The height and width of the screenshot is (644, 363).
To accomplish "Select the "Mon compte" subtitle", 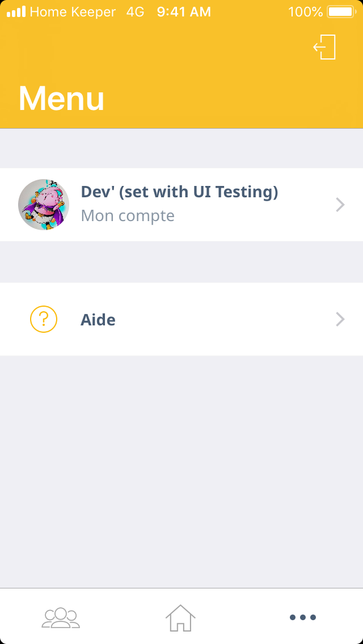I will (x=128, y=216).
